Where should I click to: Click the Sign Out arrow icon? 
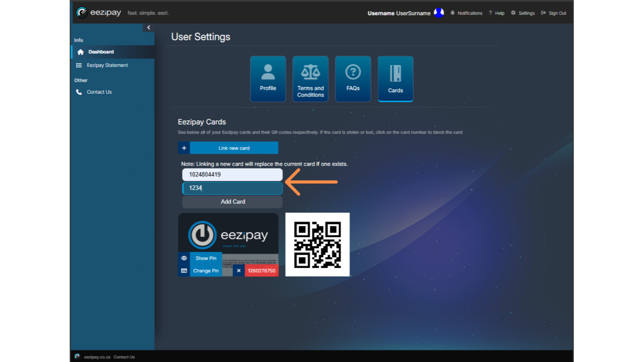(x=543, y=13)
